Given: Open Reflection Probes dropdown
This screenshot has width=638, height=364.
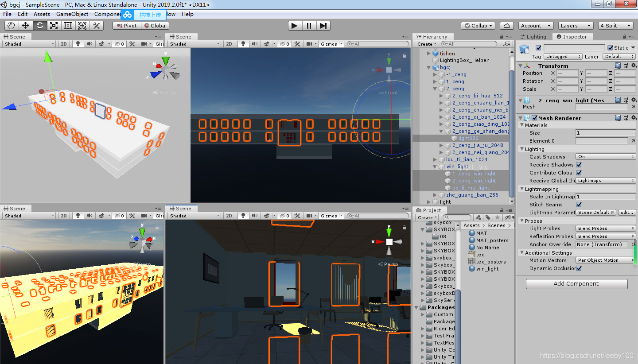Looking at the screenshot, I should click(606, 236).
